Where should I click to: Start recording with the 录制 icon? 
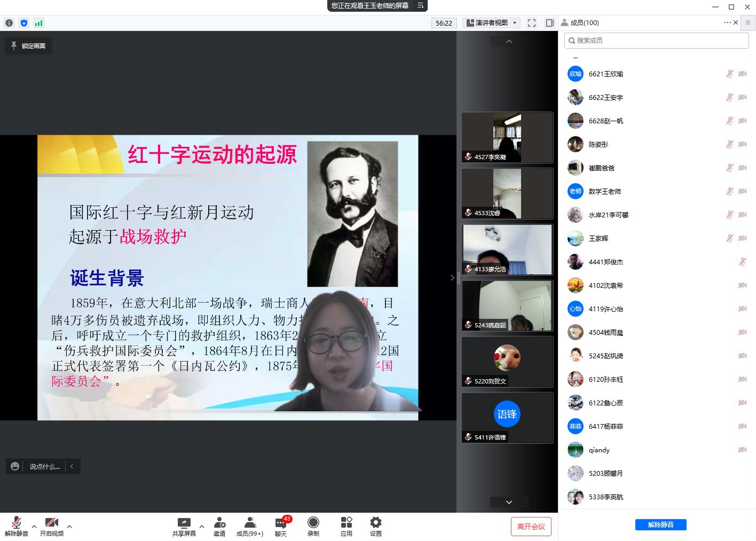point(313,526)
